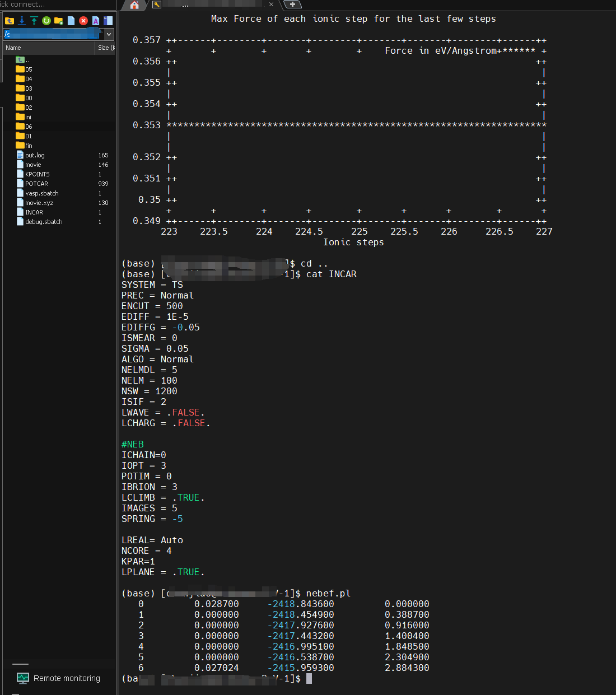Click the 'ENCUT = 500' line
The width and height of the screenshot is (616, 695).
point(152,306)
